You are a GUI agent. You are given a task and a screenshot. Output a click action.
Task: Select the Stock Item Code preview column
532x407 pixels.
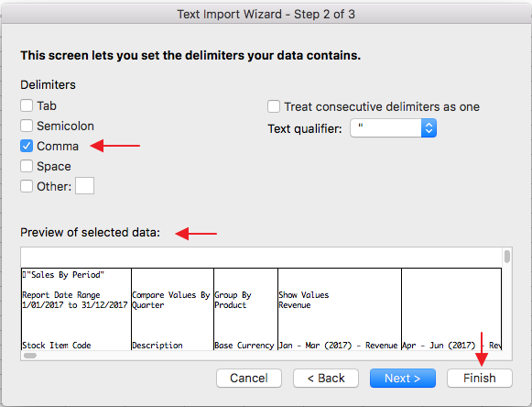point(76,309)
